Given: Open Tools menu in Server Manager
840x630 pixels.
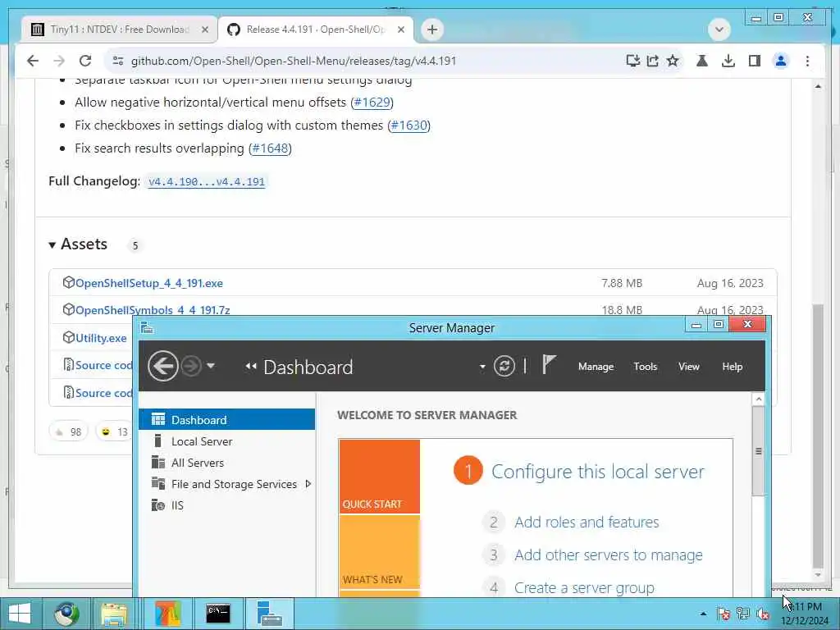Looking at the screenshot, I should point(645,367).
